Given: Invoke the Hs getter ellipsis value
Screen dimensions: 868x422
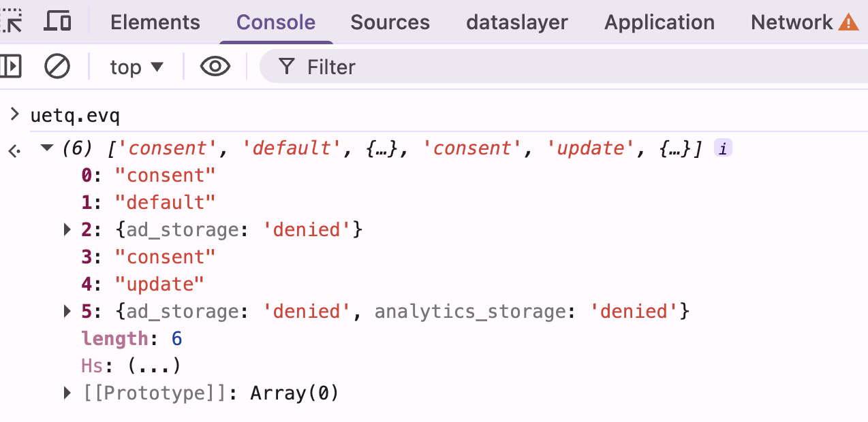Looking at the screenshot, I should (x=155, y=366).
